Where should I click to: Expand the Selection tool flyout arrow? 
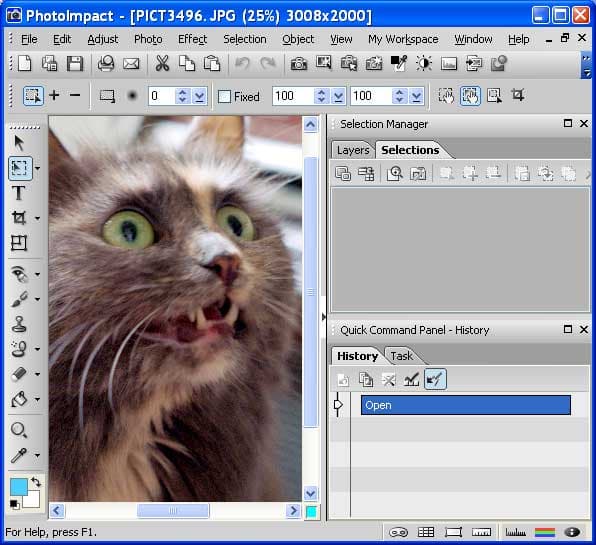click(x=38, y=168)
